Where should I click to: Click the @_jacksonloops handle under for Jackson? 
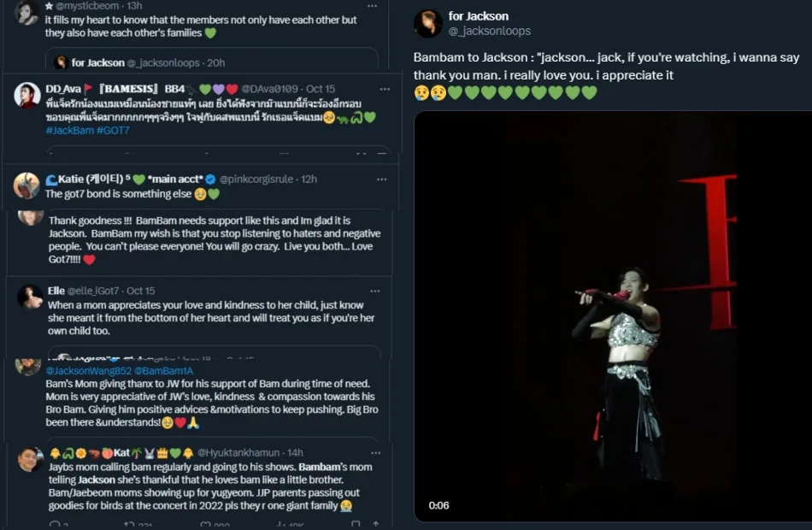(x=489, y=31)
